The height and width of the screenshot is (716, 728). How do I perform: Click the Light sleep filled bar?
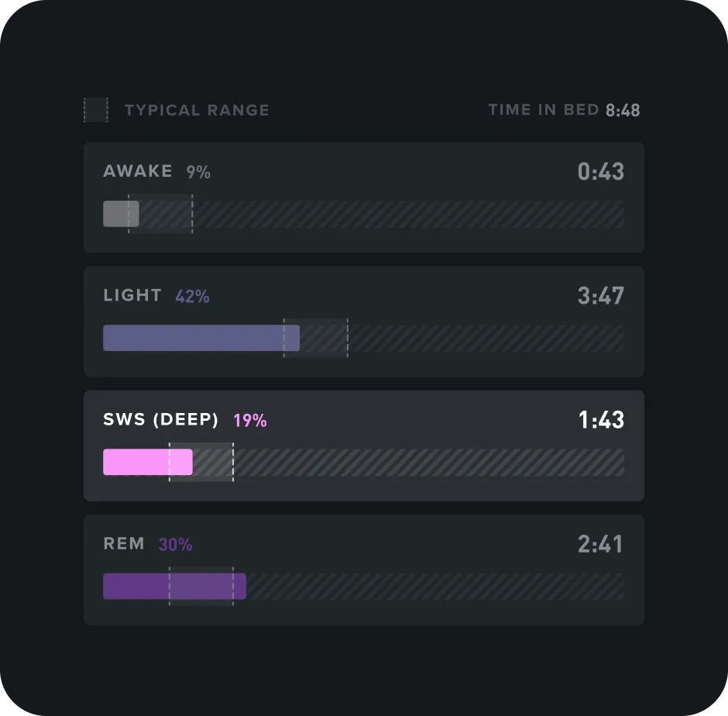click(201, 338)
